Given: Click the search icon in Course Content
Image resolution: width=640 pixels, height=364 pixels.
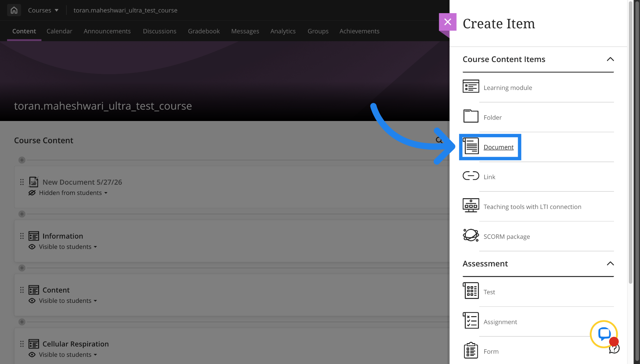Looking at the screenshot, I should click(x=439, y=140).
